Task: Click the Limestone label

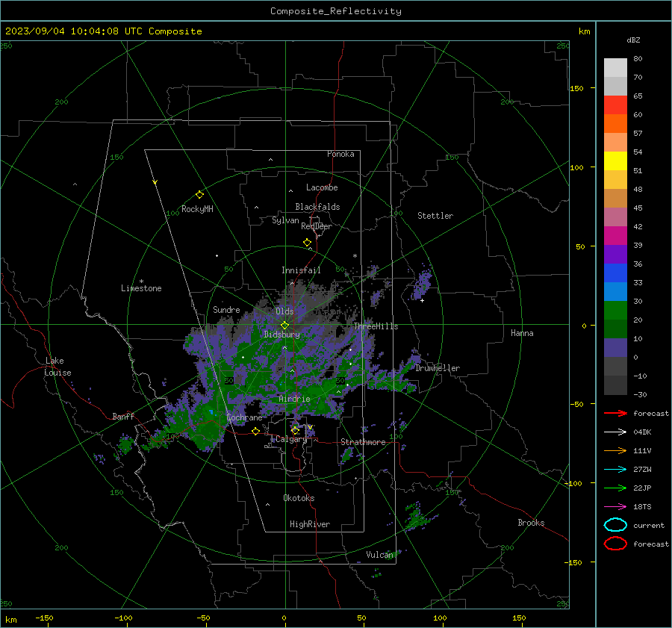Action: [141, 288]
